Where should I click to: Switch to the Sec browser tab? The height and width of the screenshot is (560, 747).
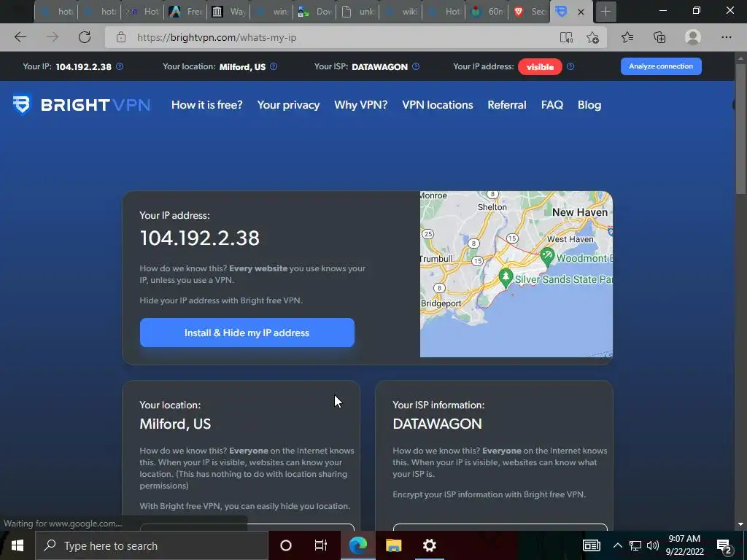click(x=529, y=12)
